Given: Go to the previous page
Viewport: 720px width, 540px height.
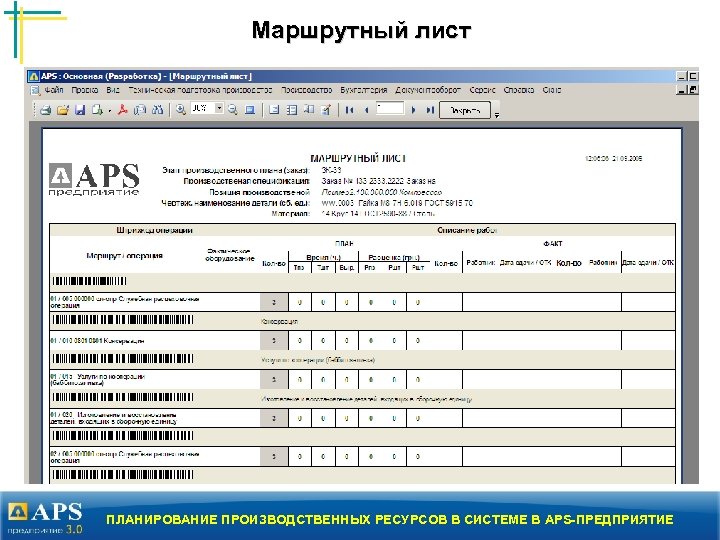Looking at the screenshot, I should coord(366,110).
